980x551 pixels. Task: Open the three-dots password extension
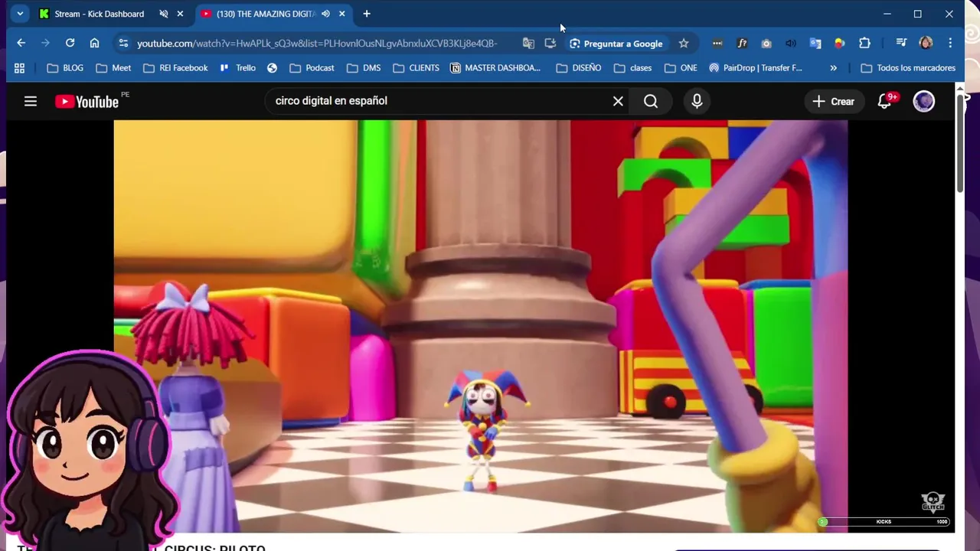point(717,44)
